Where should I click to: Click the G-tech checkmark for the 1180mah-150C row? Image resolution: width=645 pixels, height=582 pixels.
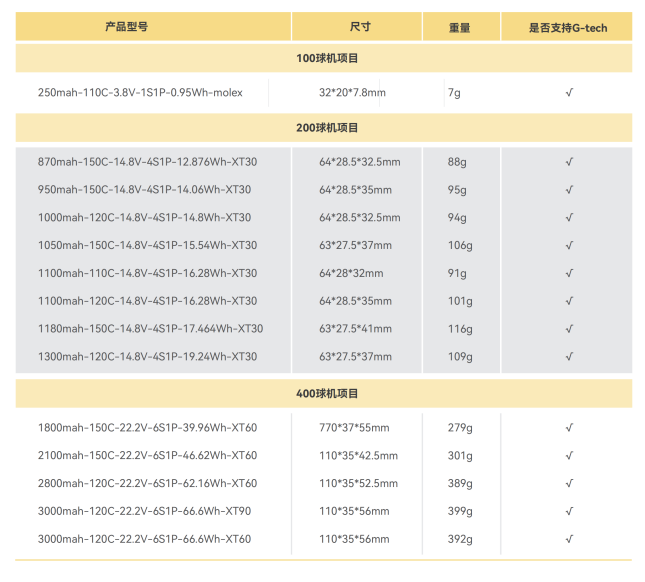pos(568,329)
